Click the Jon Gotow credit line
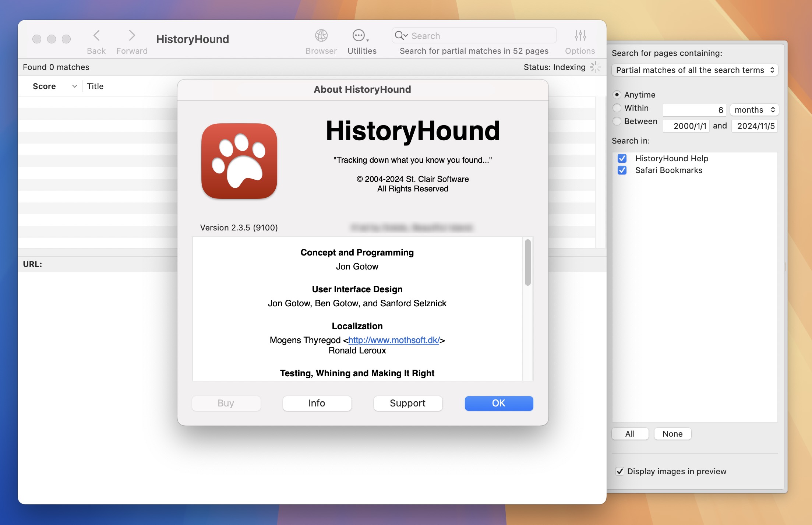Screen dimensions: 812x525 click(357, 266)
